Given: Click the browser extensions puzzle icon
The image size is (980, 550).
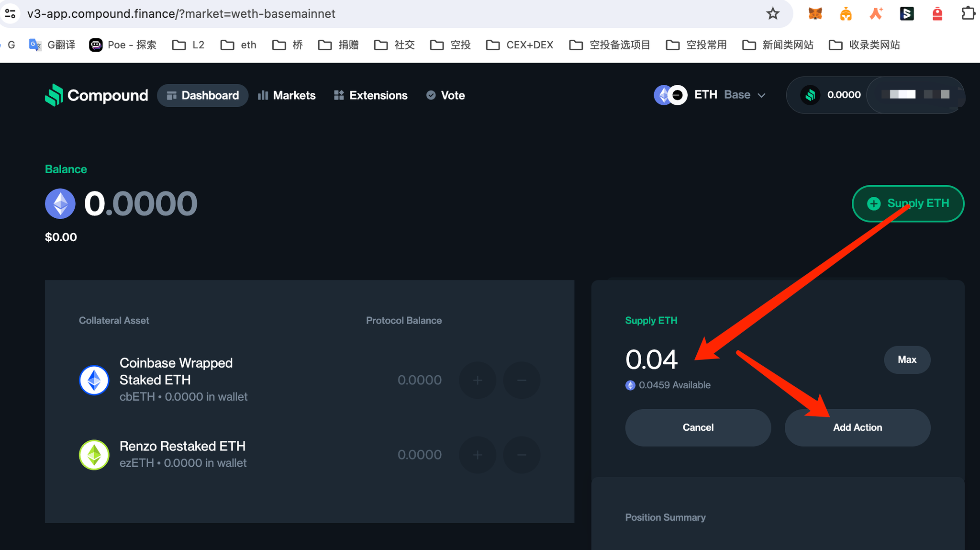Looking at the screenshot, I should (968, 13).
